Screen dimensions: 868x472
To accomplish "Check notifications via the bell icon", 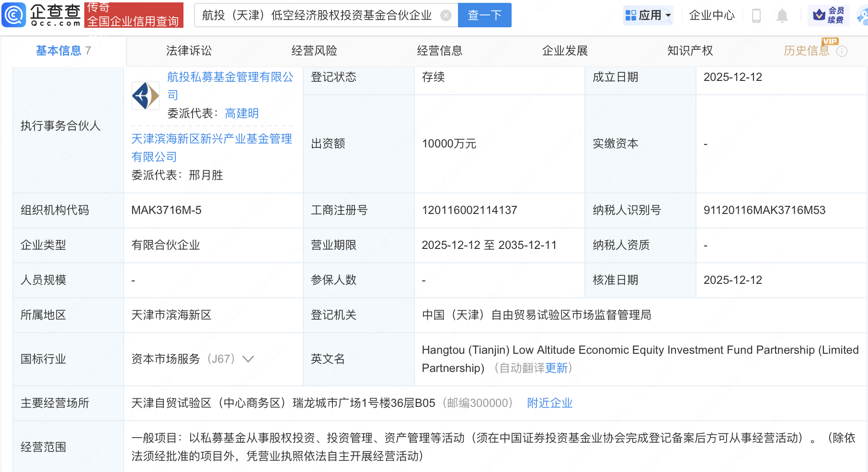I will tap(782, 15).
